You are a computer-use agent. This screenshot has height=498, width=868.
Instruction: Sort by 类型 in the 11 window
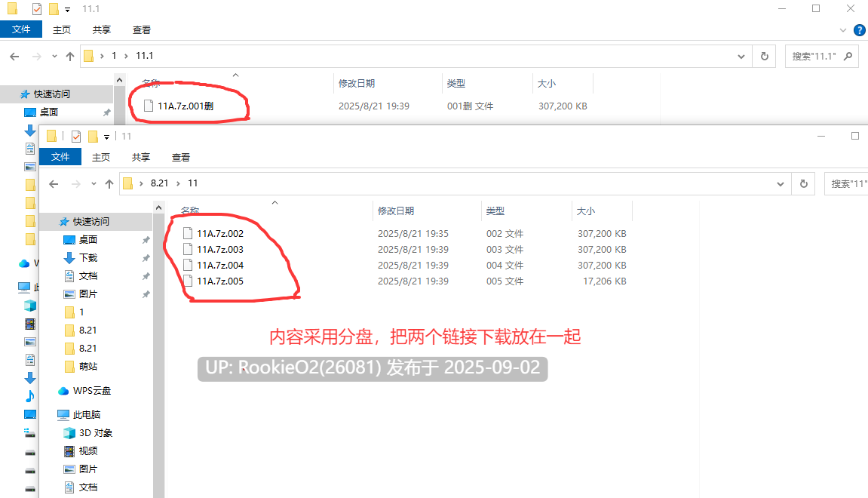495,211
